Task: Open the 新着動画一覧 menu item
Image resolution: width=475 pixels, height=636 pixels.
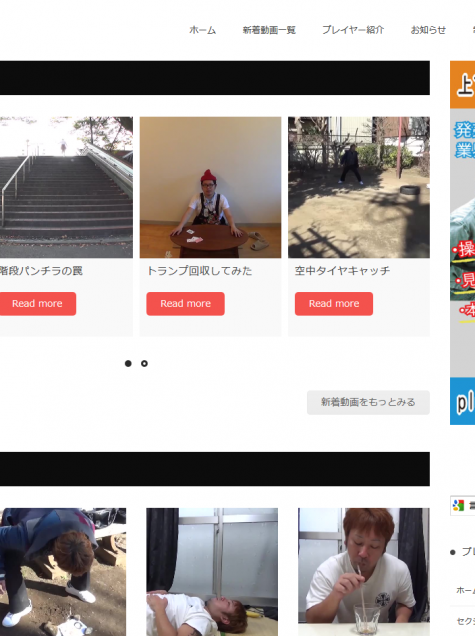Action: click(269, 30)
